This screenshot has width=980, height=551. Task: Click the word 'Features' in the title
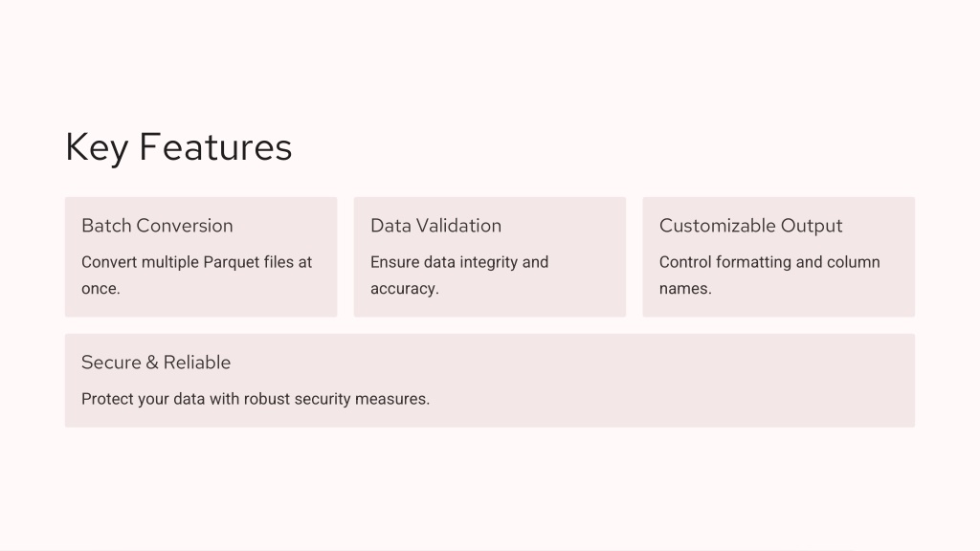[215, 147]
